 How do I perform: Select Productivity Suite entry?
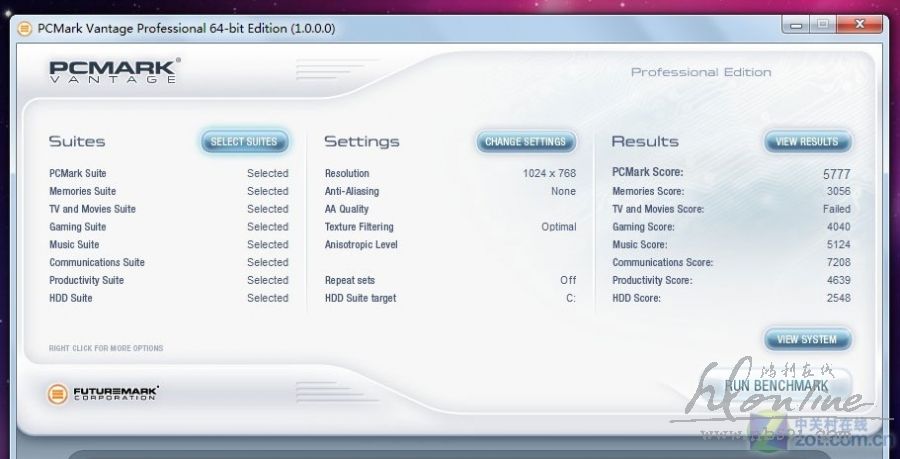(169, 280)
